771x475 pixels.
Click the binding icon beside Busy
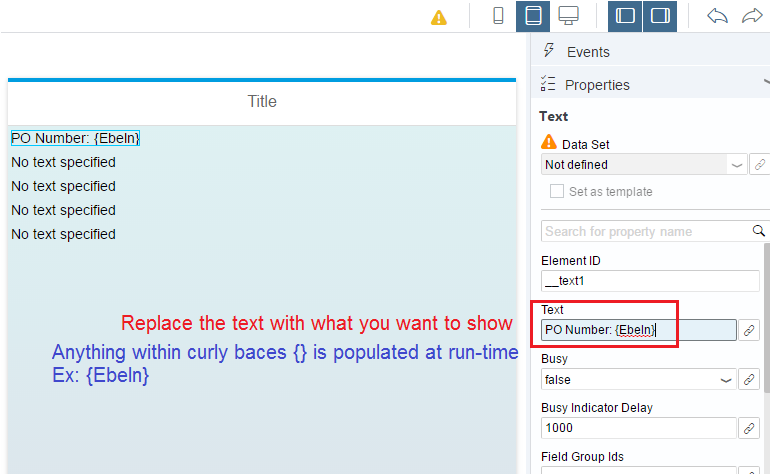pyautogui.click(x=749, y=379)
